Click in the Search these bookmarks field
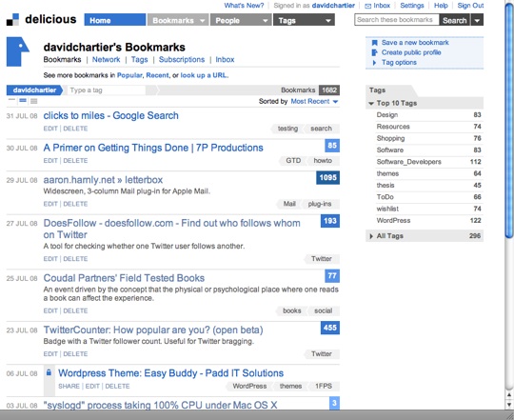Screen dimensions: 514x420 pos(397,20)
